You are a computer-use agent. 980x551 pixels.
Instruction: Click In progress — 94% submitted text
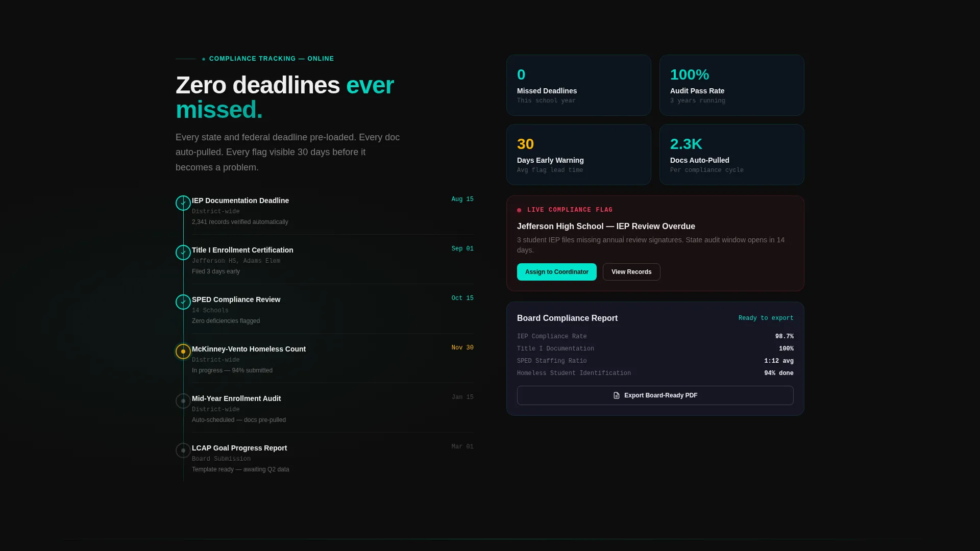click(232, 370)
